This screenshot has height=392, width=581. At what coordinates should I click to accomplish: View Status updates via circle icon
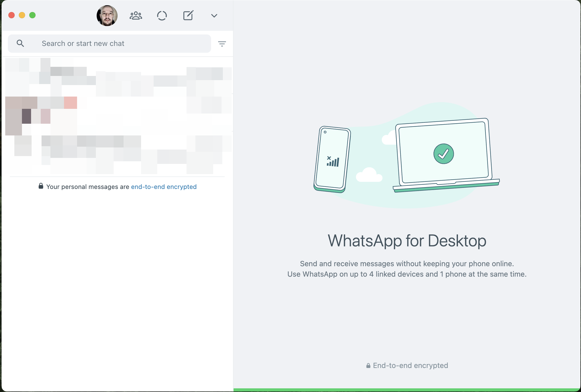click(x=162, y=16)
